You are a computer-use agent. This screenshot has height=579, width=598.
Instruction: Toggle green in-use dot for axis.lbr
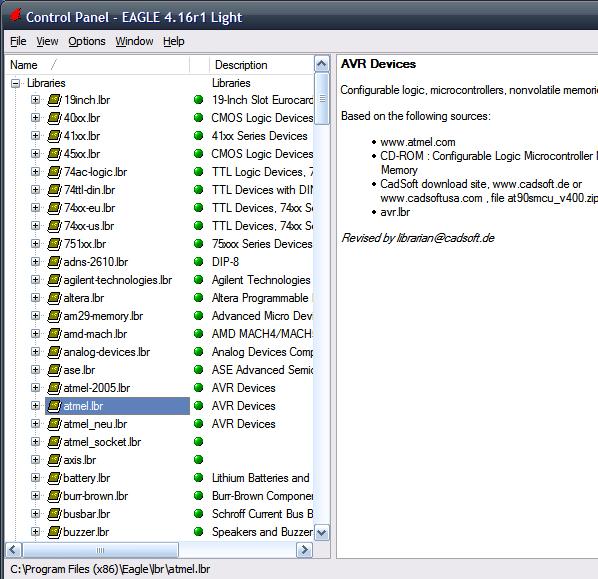tap(198, 460)
